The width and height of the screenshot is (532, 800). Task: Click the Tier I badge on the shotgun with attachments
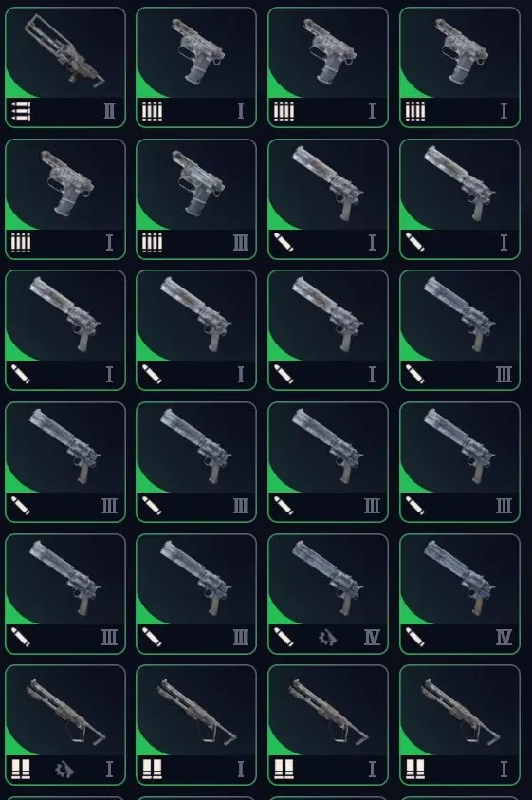tap(109, 769)
